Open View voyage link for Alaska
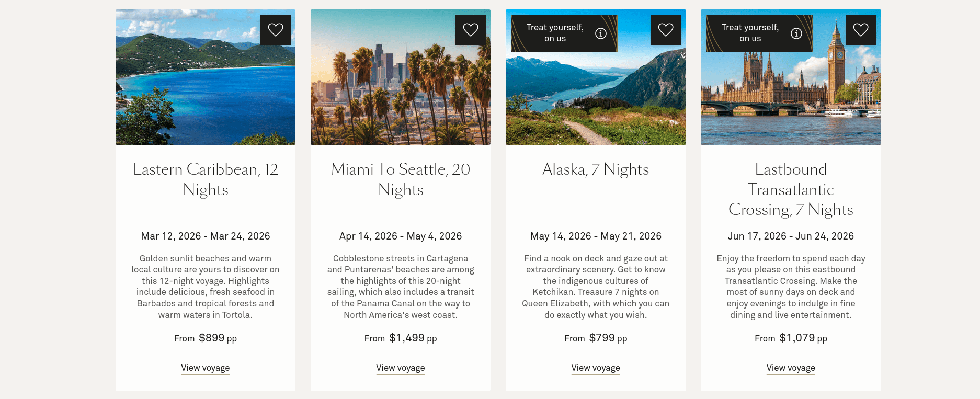Screen dimensions: 980x399 pos(596,368)
